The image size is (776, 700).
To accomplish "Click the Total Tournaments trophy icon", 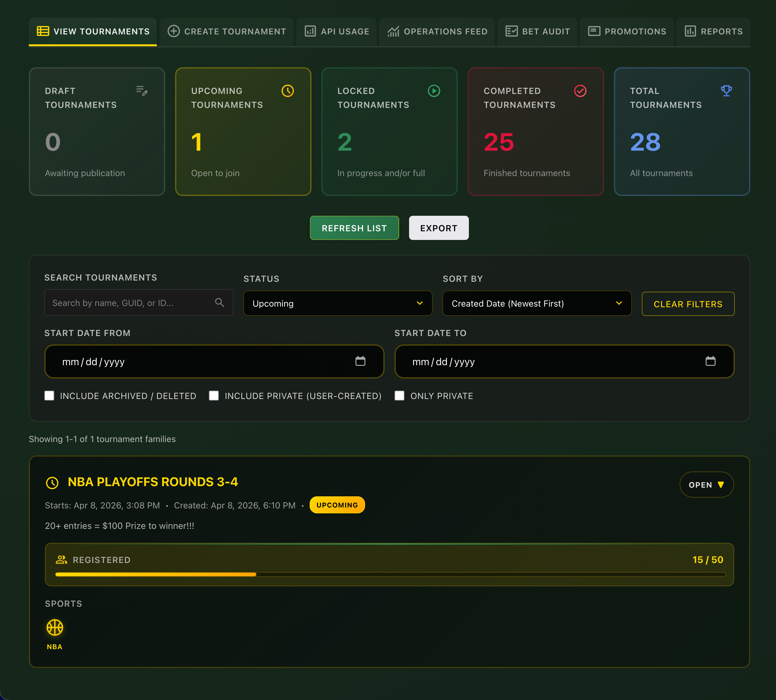I will coord(726,91).
